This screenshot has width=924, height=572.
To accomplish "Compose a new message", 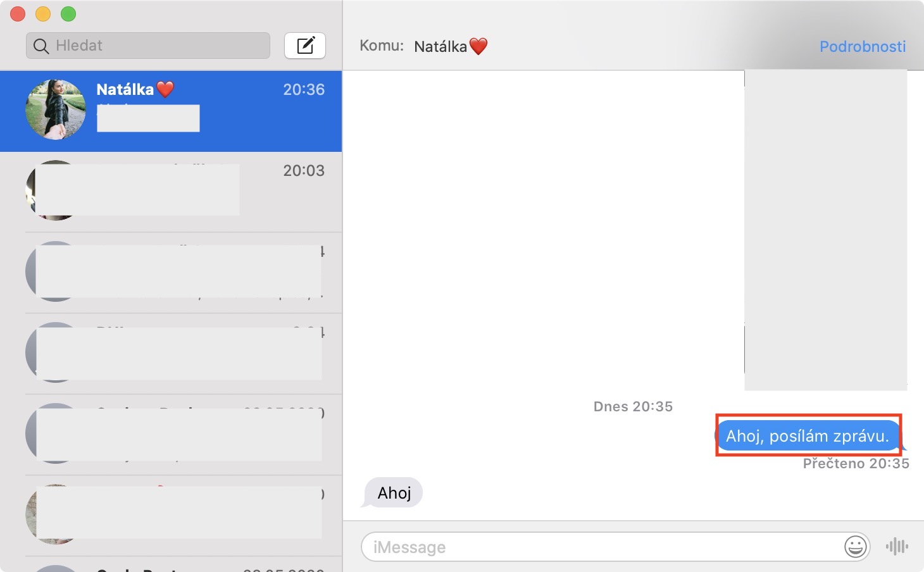I will pos(305,45).
